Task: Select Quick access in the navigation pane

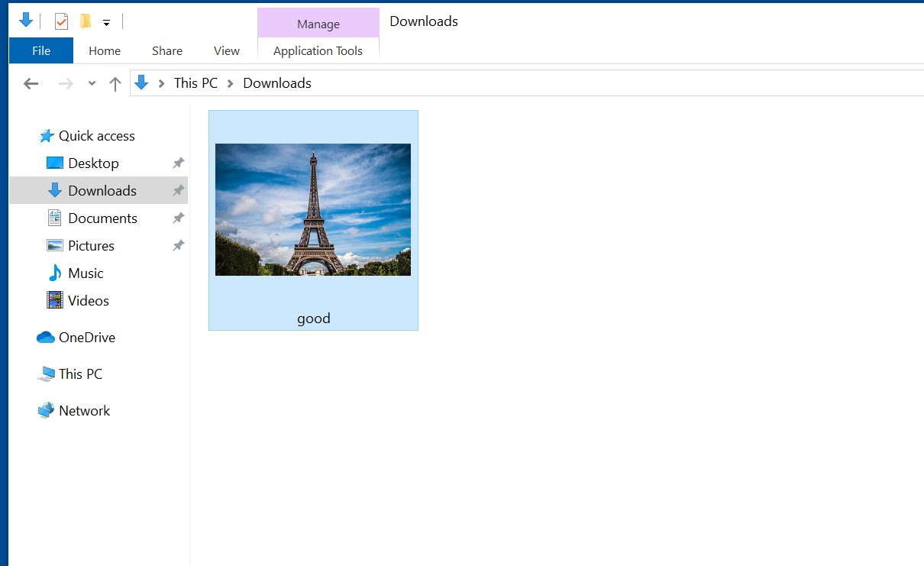Action: (96, 136)
